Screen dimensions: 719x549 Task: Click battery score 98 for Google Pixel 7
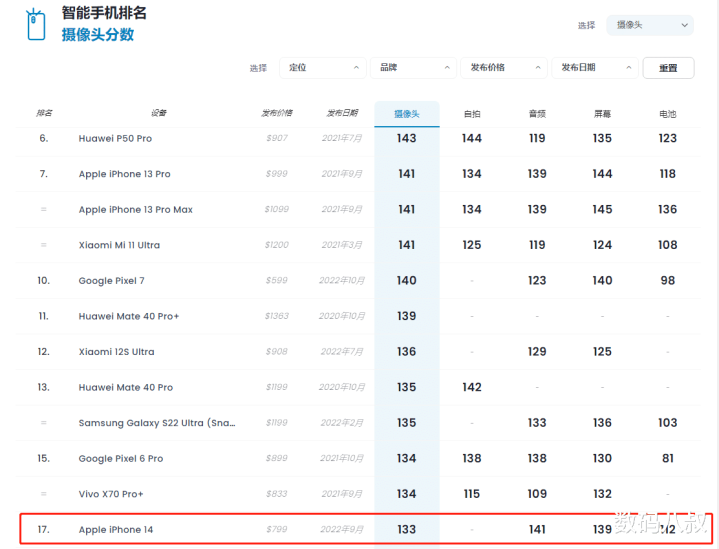(668, 280)
